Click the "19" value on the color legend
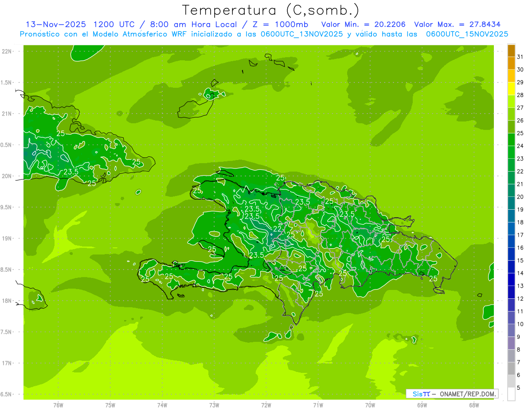This screenshot has width=532, height=411. click(520, 210)
